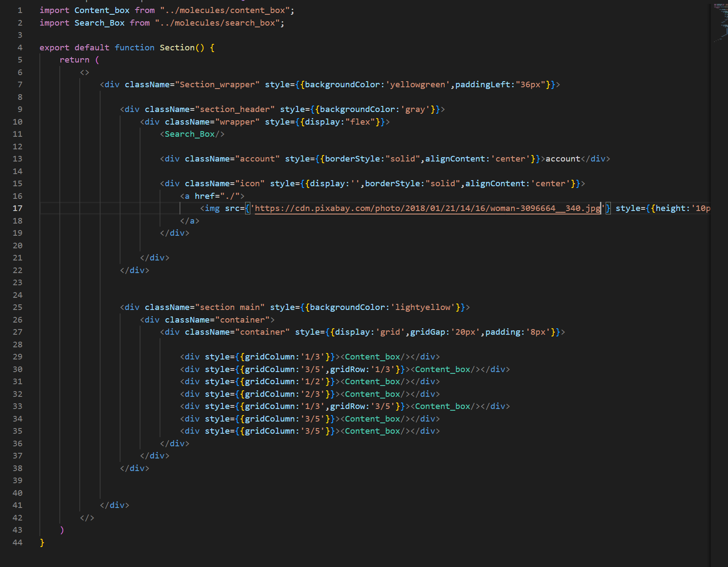Image resolution: width=728 pixels, height=567 pixels.
Task: Click the 'img' tag name on line 17
Action: 212,208
